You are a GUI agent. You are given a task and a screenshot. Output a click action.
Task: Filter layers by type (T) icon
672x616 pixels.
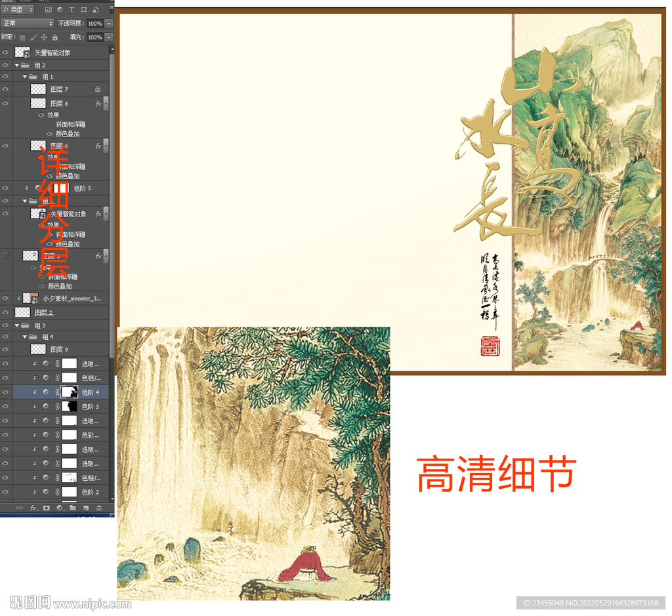tap(72, 9)
